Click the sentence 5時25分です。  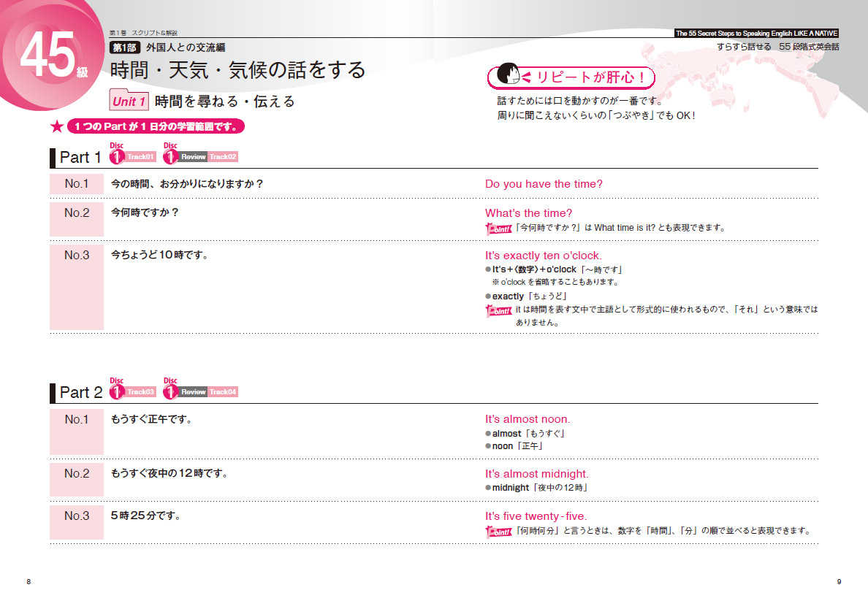click(x=145, y=516)
